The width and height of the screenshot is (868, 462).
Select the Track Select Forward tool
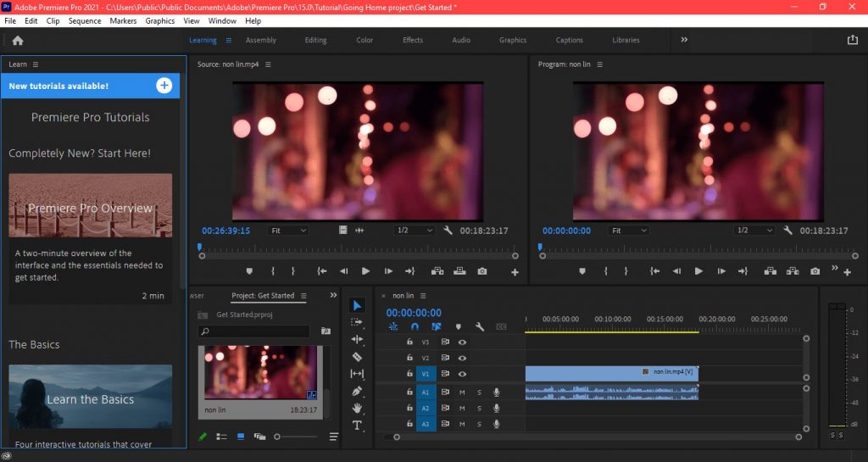click(x=357, y=322)
